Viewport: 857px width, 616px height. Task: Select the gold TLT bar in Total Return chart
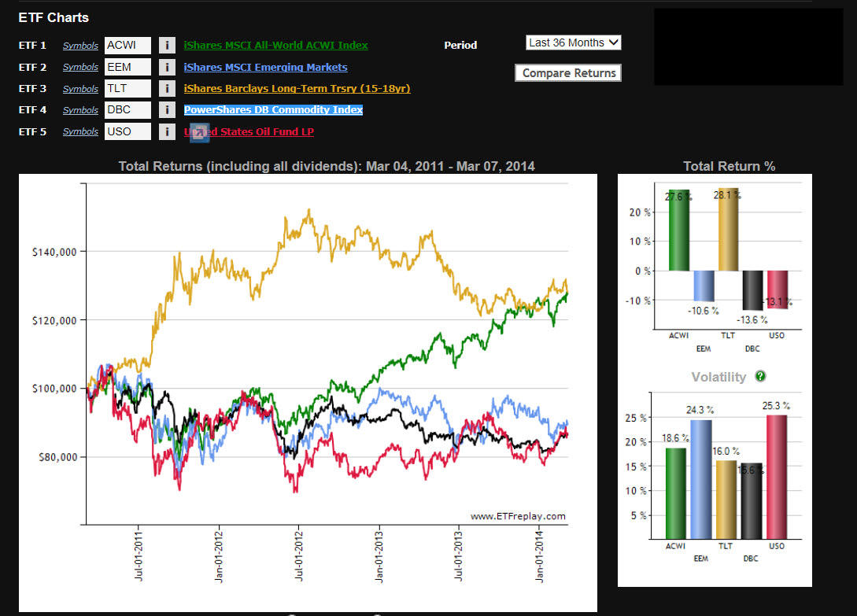pyautogui.click(x=729, y=230)
